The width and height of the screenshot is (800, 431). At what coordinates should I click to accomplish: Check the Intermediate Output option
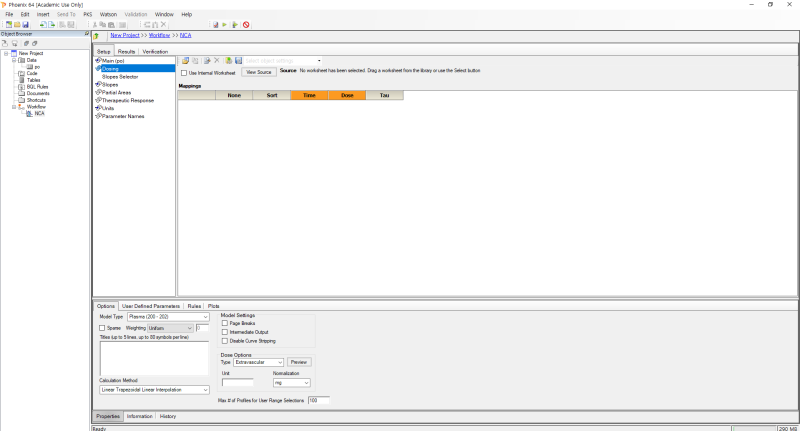(x=224, y=332)
